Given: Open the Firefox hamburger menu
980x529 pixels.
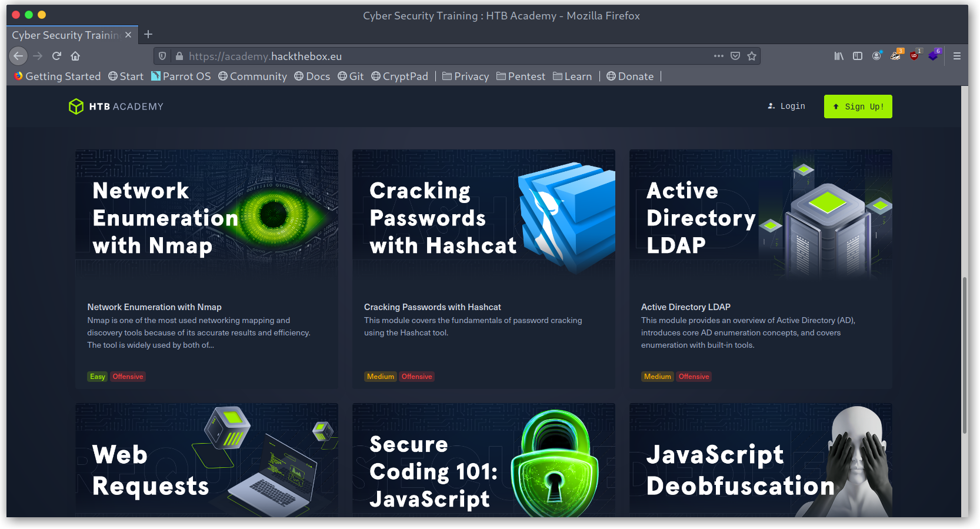Looking at the screenshot, I should (957, 56).
